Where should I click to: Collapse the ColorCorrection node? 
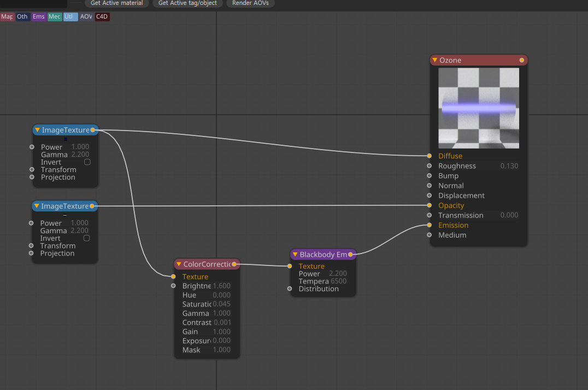178,264
